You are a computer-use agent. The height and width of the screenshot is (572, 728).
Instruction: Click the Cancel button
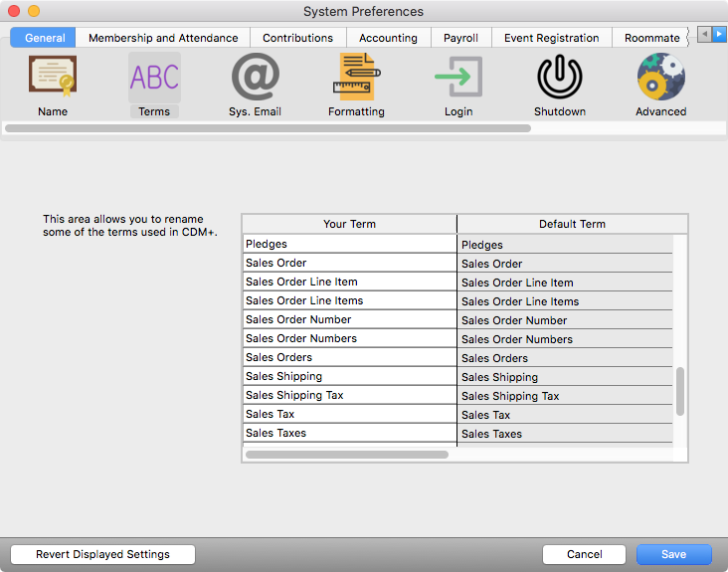(584, 554)
